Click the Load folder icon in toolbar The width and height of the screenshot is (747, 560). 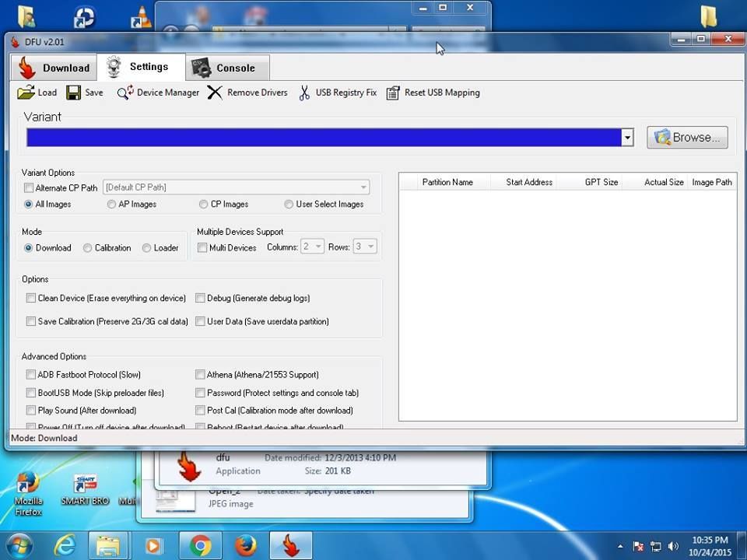[26, 93]
